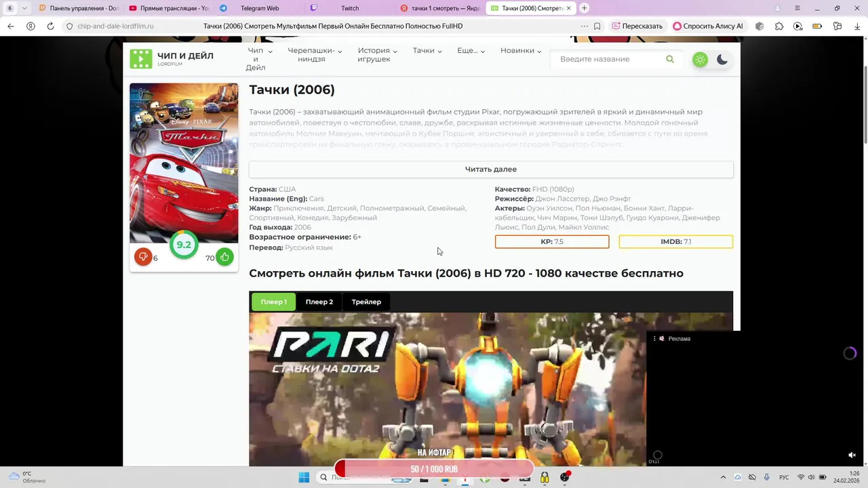Click the red thumbs-down dislike button
The width and height of the screenshot is (868, 488).
click(x=142, y=257)
